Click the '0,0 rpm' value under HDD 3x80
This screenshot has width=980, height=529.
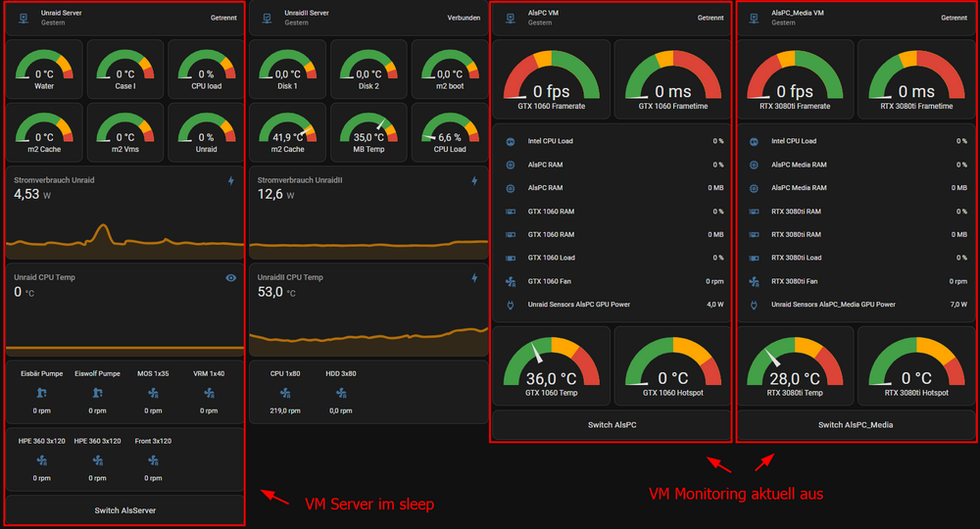(x=341, y=411)
